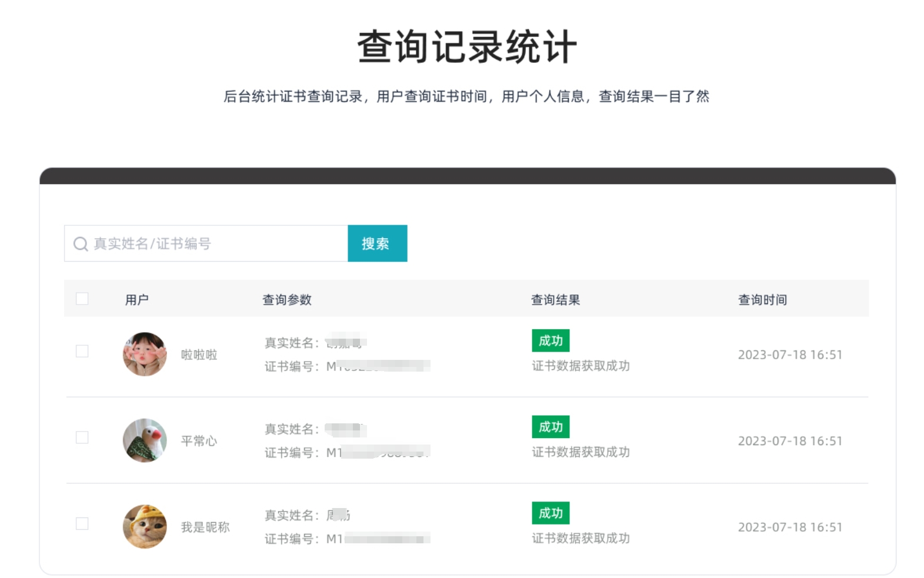The image size is (924, 578).
Task: Click the 成功 badge in 我是昵称 row
Action: 551,513
